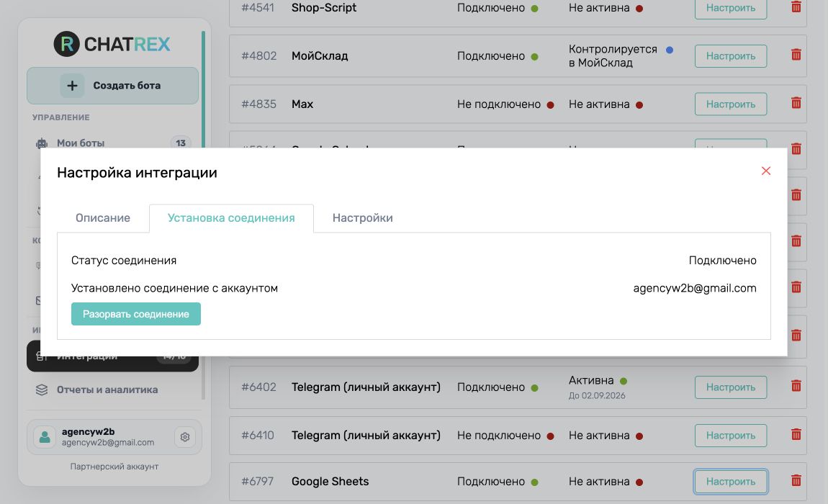Click the Разорвать соединение button

click(135, 314)
